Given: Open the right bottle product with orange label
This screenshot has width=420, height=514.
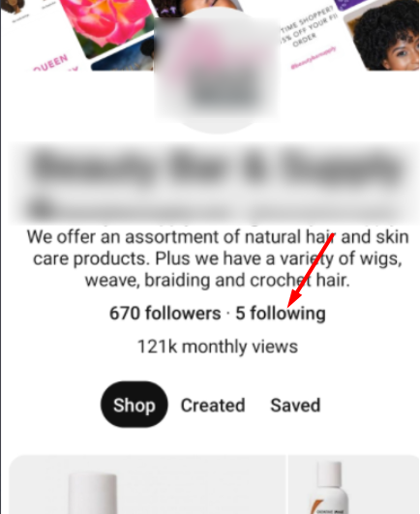Looking at the screenshot, I should [x=354, y=485].
